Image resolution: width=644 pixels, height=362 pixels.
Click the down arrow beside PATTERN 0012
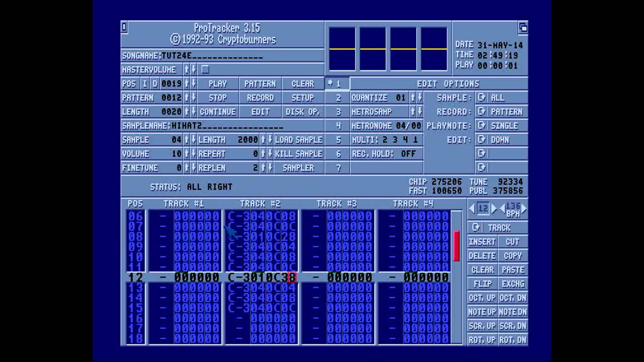pos(193,98)
